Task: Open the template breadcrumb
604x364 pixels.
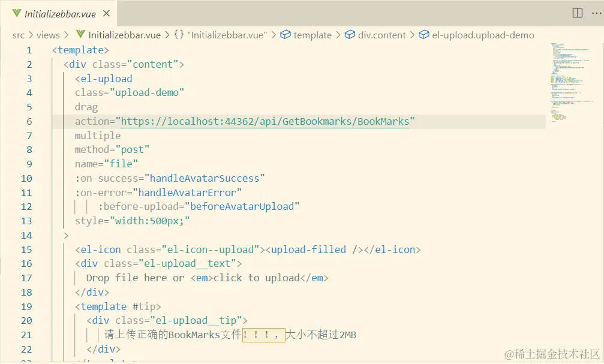Action: coord(312,35)
